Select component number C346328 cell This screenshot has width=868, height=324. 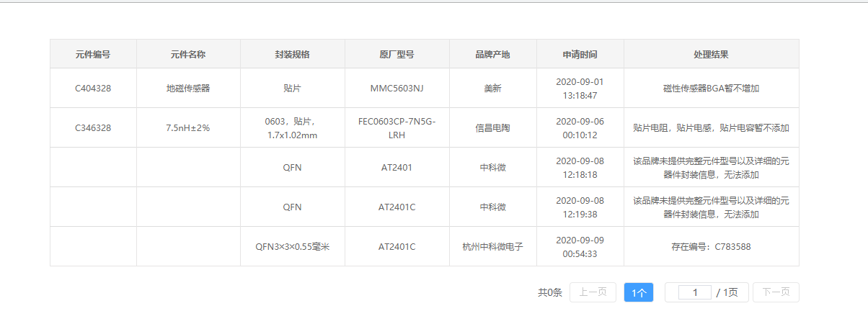(93, 128)
